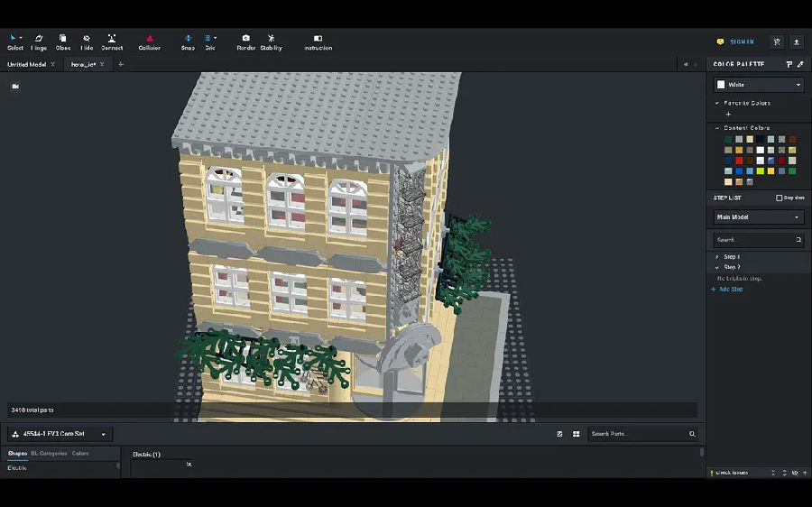Switch to the Untitled Model tab
Screen dimensions: 812x507
(26, 65)
